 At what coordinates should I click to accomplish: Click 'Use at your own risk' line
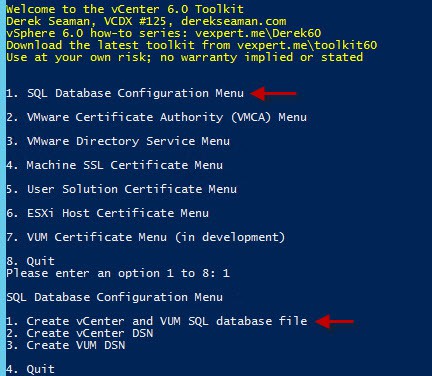pos(185,57)
